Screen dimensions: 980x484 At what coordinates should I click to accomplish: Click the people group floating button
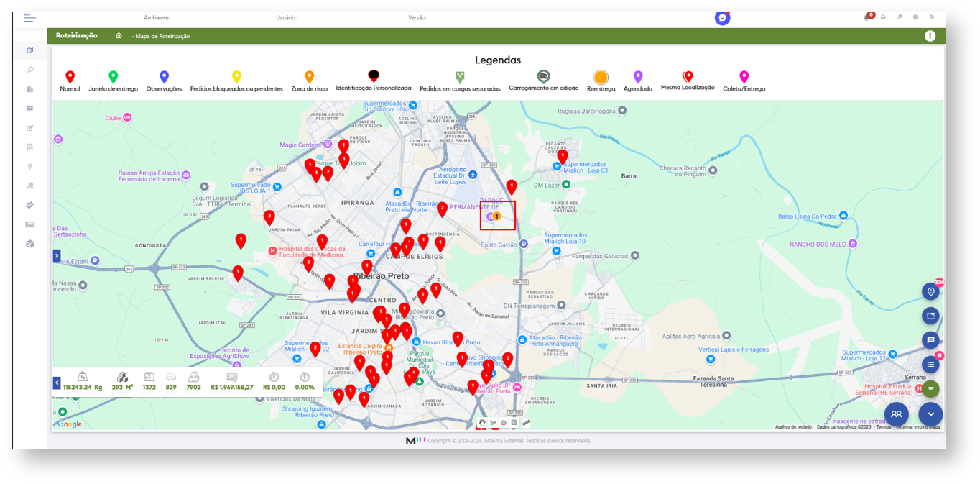pyautogui.click(x=896, y=414)
